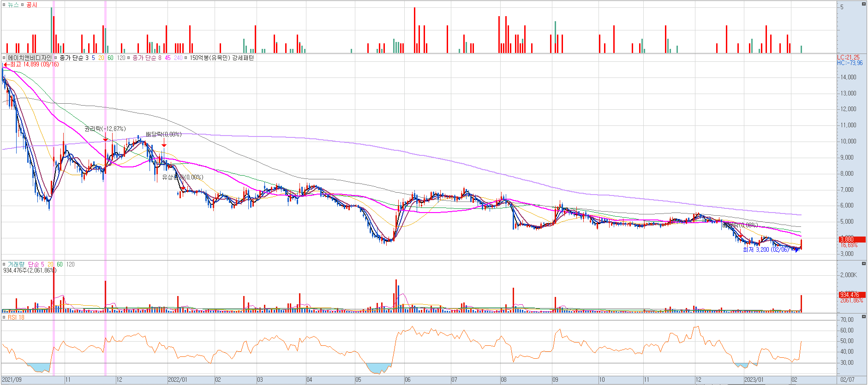The width and height of the screenshot is (868, 385).
Task: Select the blue 5 moving average label
Action: click(x=93, y=58)
